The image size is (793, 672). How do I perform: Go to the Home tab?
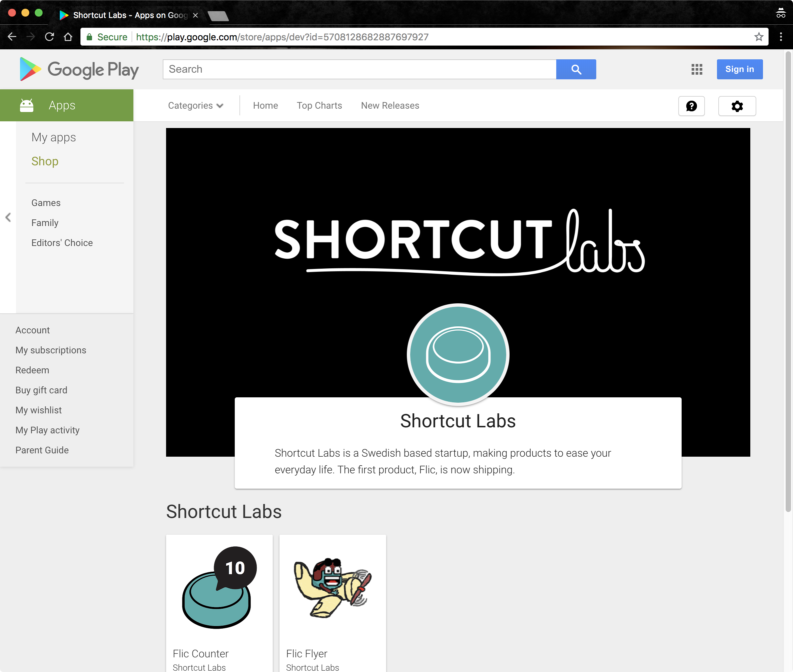265,106
